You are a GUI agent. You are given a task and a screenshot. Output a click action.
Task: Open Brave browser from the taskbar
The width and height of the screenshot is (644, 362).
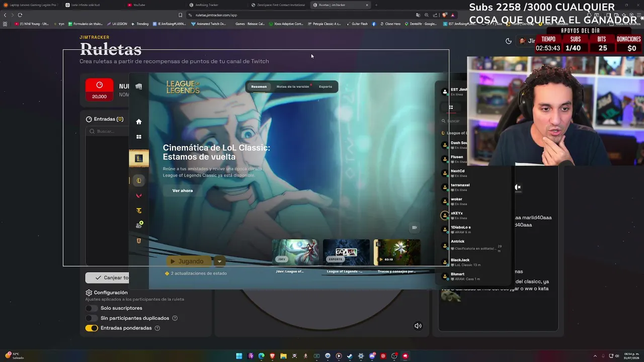coord(272,356)
